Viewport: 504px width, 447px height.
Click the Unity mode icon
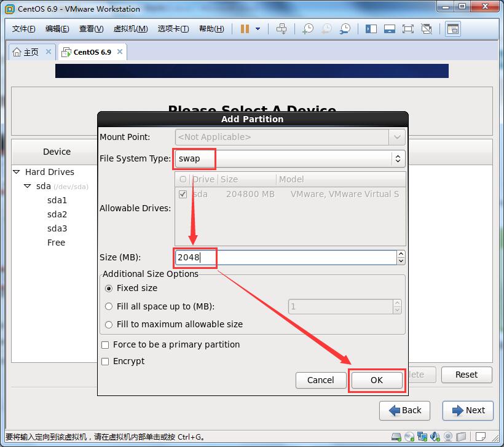click(x=427, y=29)
